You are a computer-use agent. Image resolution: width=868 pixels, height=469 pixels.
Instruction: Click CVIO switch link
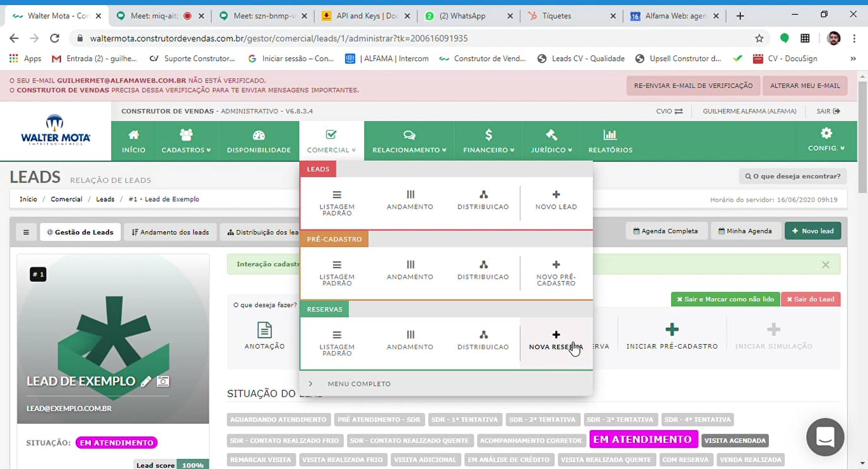pyautogui.click(x=669, y=111)
